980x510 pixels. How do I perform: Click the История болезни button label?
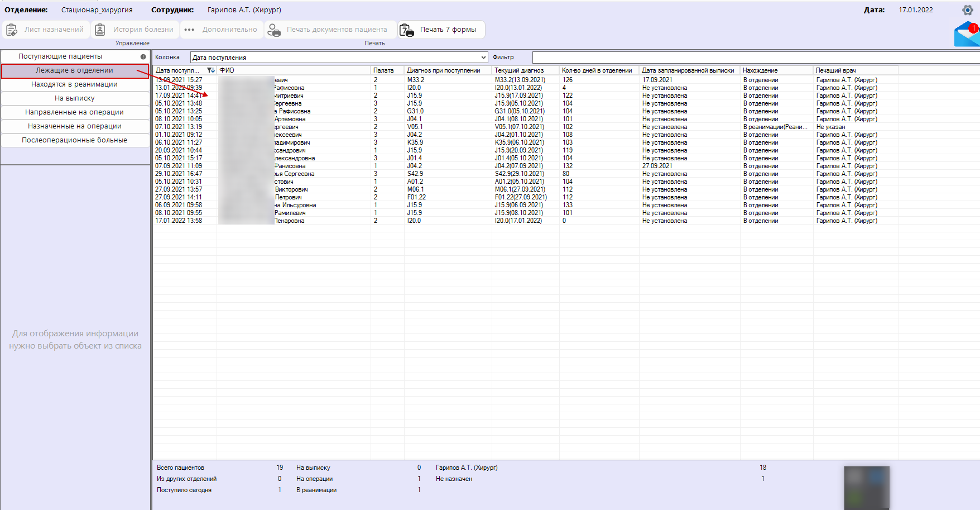(x=143, y=30)
